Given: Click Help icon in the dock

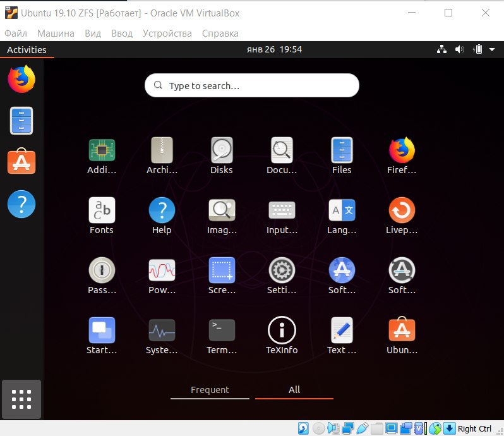Looking at the screenshot, I should [21, 204].
